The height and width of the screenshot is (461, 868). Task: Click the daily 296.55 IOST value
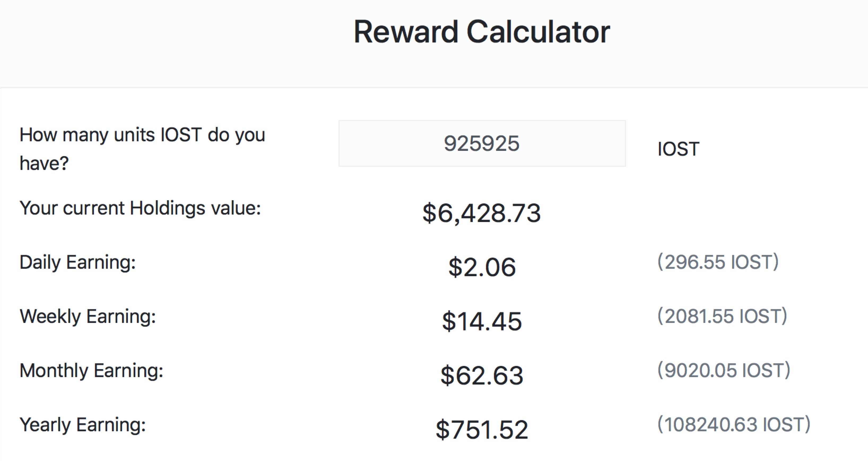point(718,262)
